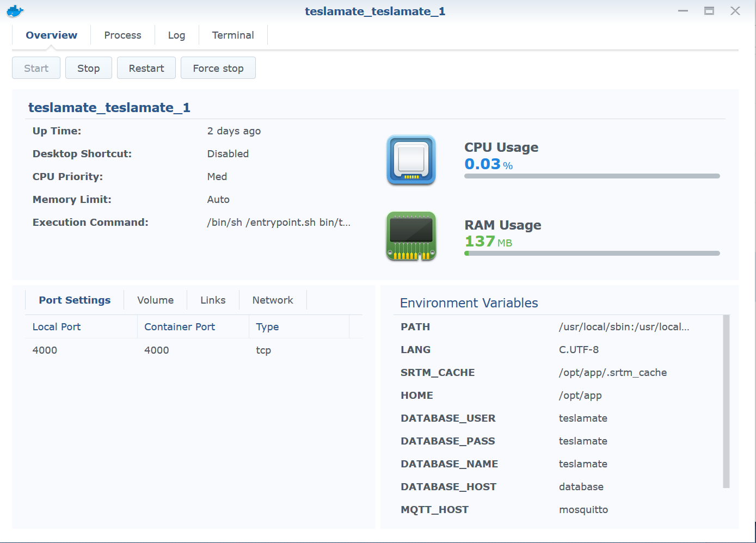Click the 'Disabled' desktop shortcut value
756x543 pixels.
point(228,154)
